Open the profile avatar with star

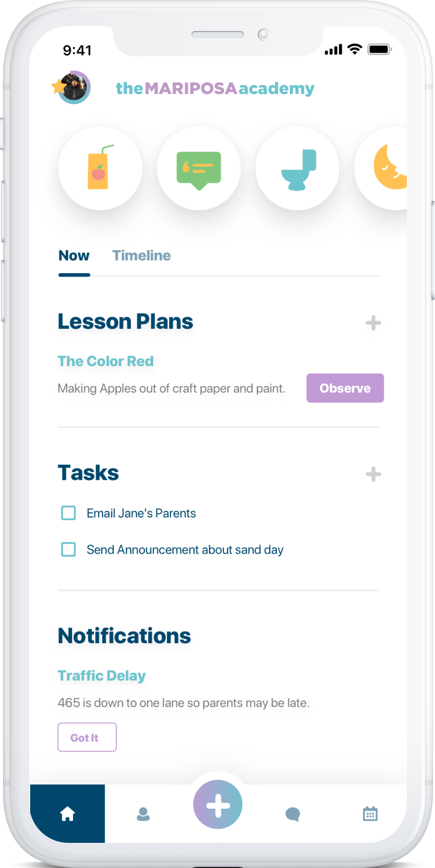[72, 88]
